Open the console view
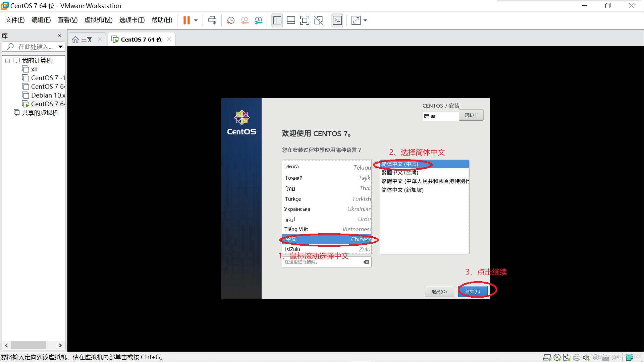This screenshot has height=362, width=644. coord(337,20)
